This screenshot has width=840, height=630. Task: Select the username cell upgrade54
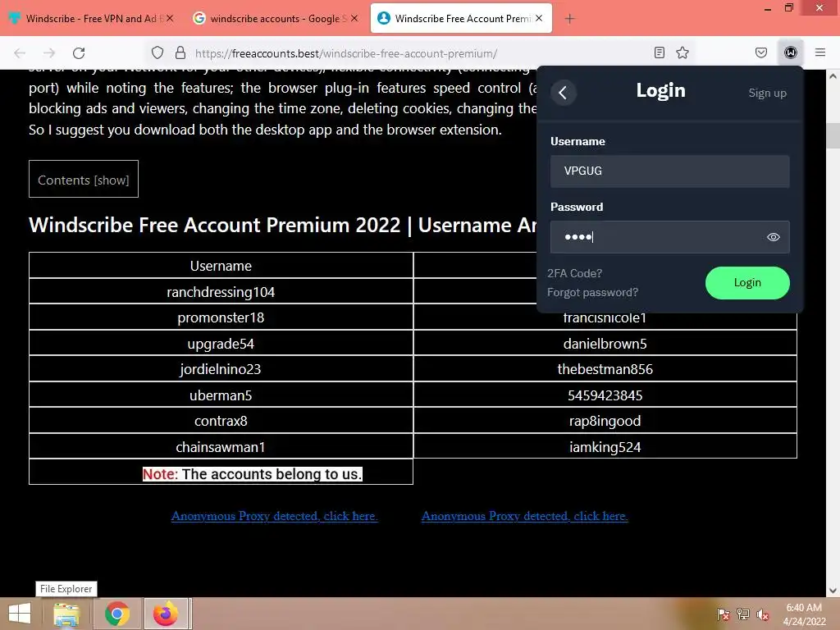(x=221, y=344)
